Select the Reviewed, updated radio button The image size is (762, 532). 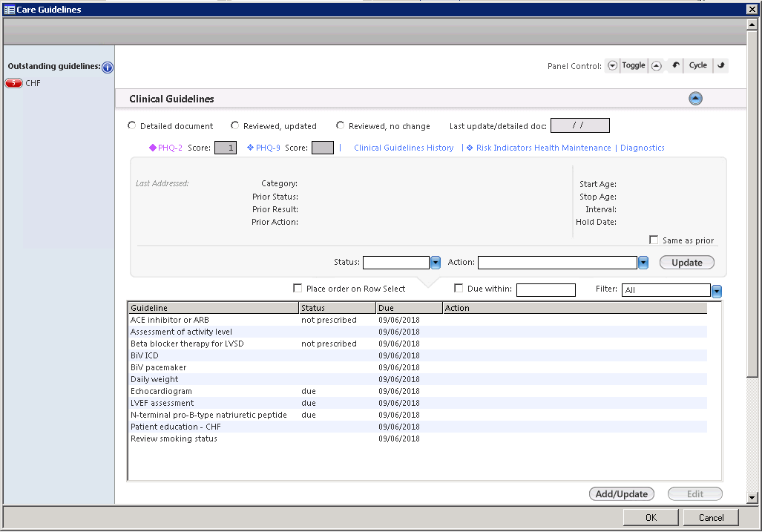point(234,125)
